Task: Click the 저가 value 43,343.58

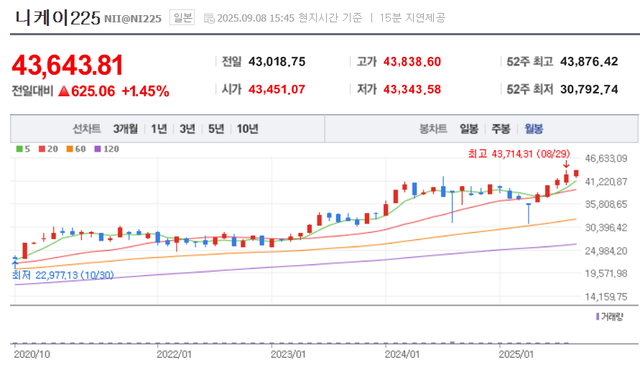Action: (412, 89)
